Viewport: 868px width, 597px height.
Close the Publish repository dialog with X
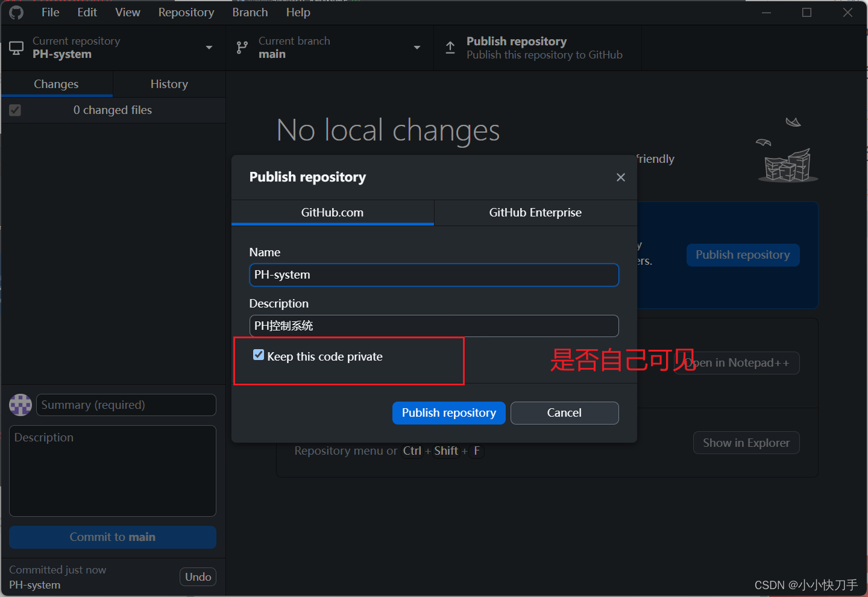[621, 177]
